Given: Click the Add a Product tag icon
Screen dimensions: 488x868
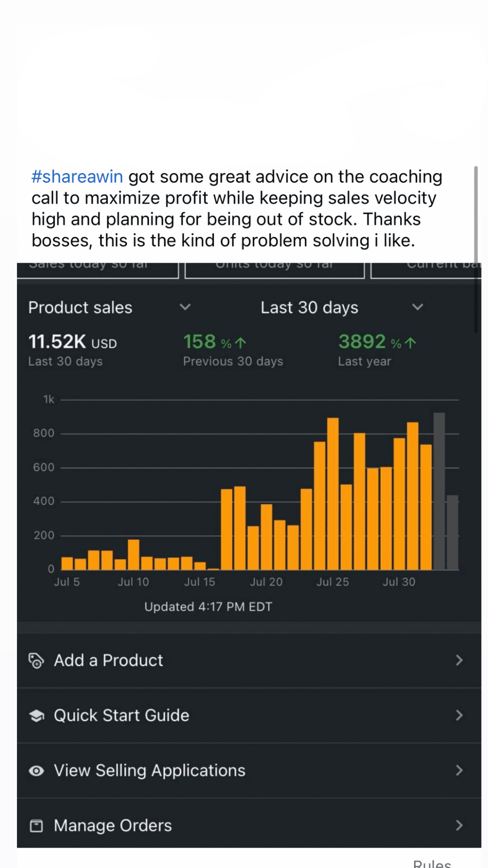Looking at the screenshot, I should [x=36, y=660].
